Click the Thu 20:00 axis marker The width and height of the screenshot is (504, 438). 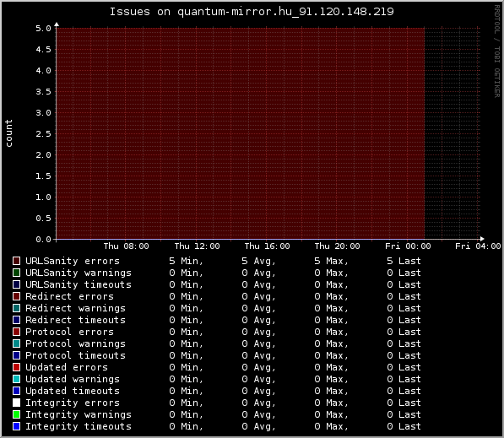(337, 246)
